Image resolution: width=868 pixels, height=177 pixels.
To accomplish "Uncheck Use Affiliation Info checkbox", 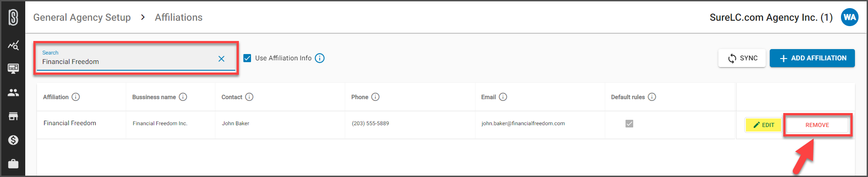I will tap(247, 58).
